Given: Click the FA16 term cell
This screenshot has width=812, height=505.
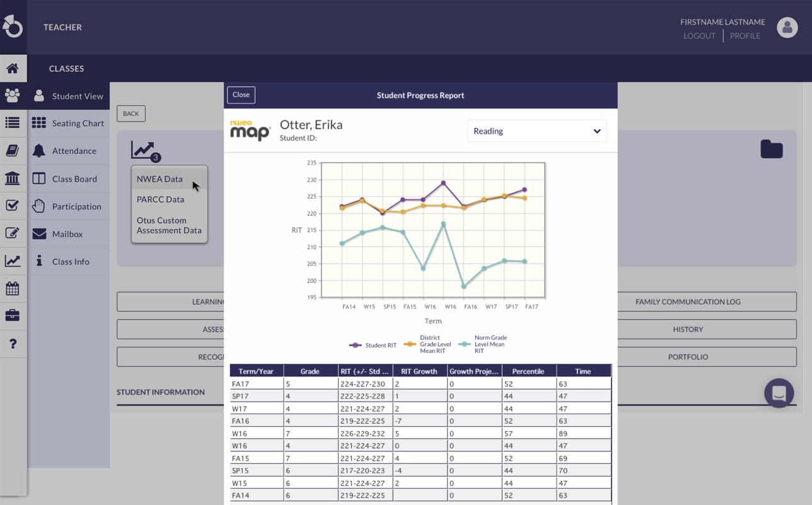Looking at the screenshot, I should pyautogui.click(x=257, y=421).
